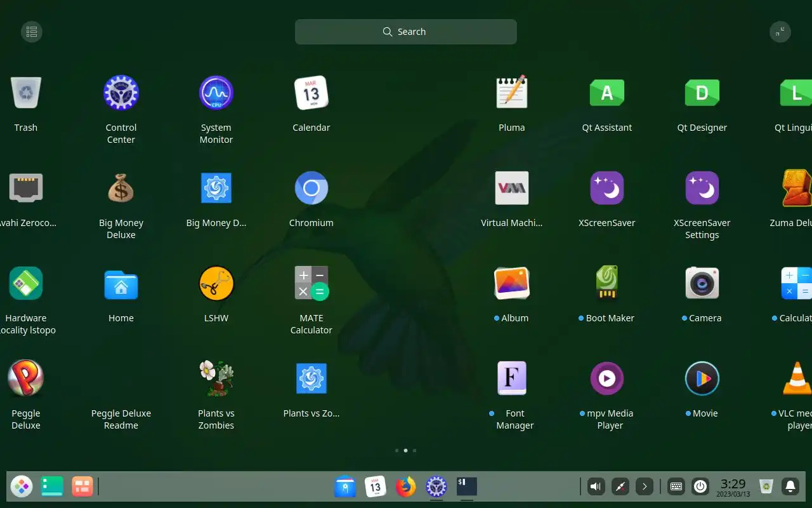Open the Movie app
812x508 pixels.
click(x=702, y=378)
